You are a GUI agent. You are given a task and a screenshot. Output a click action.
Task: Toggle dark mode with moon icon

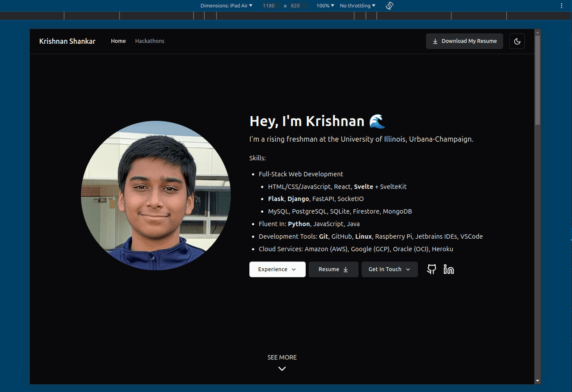pos(517,41)
